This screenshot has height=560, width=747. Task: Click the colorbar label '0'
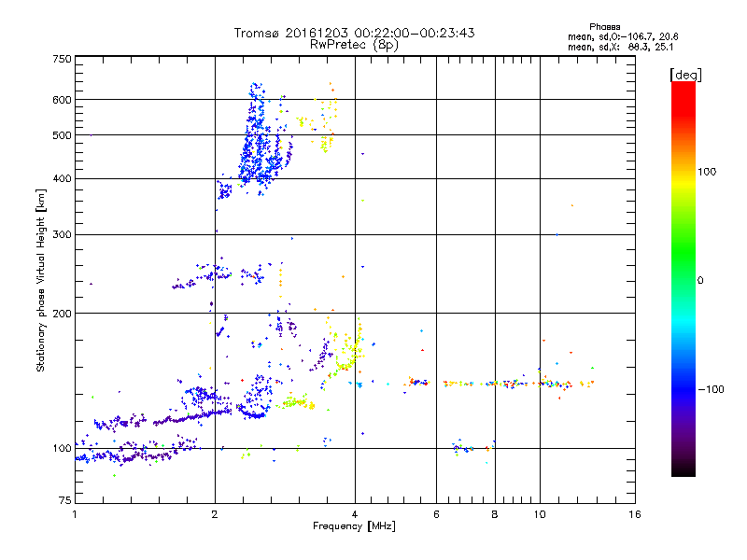pos(700,280)
